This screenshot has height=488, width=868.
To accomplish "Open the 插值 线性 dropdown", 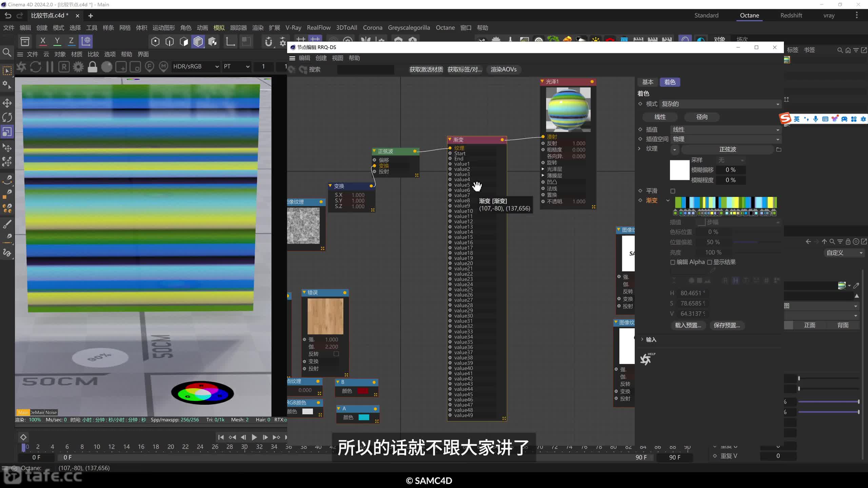I will 726,130.
